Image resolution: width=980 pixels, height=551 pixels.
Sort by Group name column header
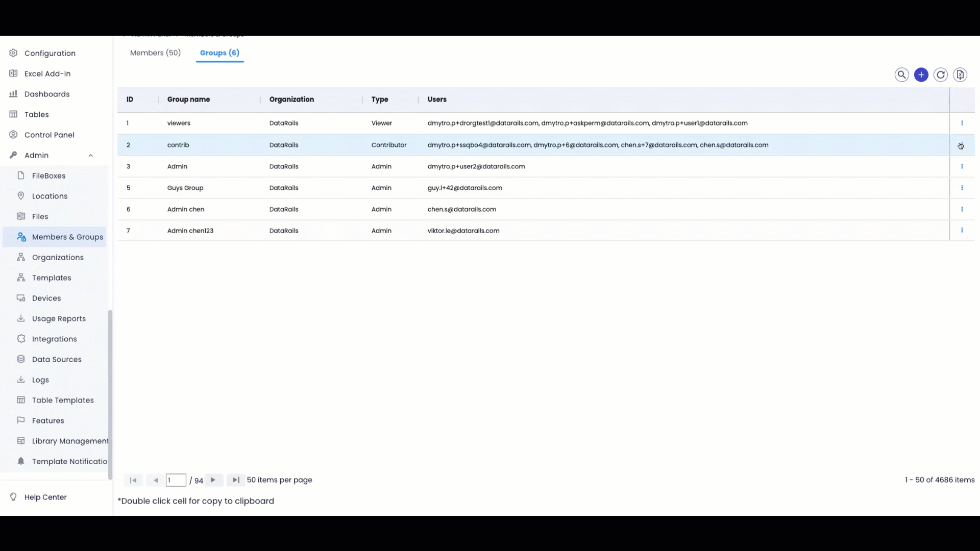coord(188,99)
